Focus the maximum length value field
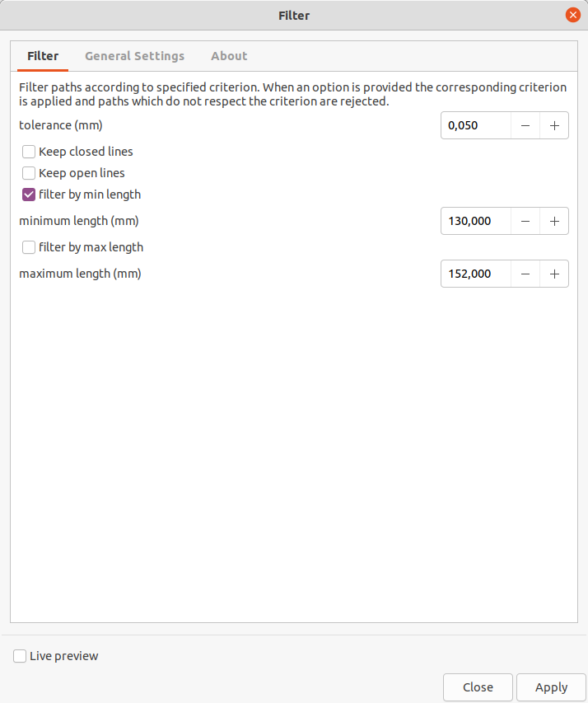The width and height of the screenshot is (588, 703). 476,274
